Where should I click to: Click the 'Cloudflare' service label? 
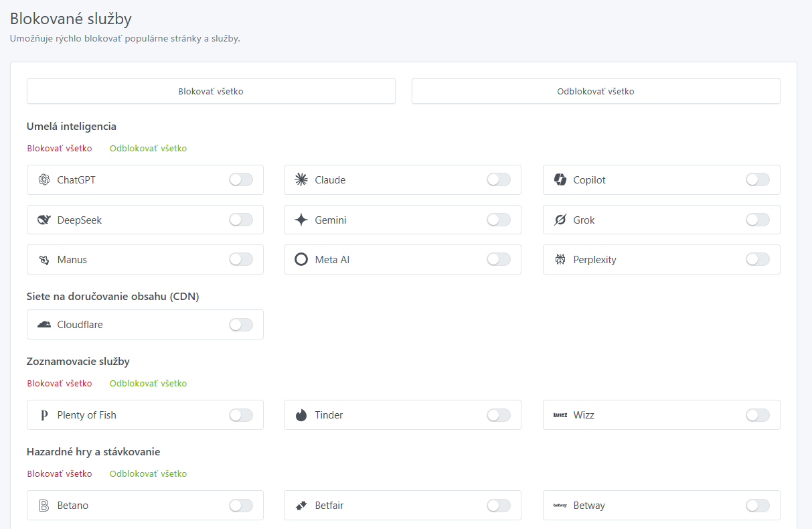(x=80, y=325)
